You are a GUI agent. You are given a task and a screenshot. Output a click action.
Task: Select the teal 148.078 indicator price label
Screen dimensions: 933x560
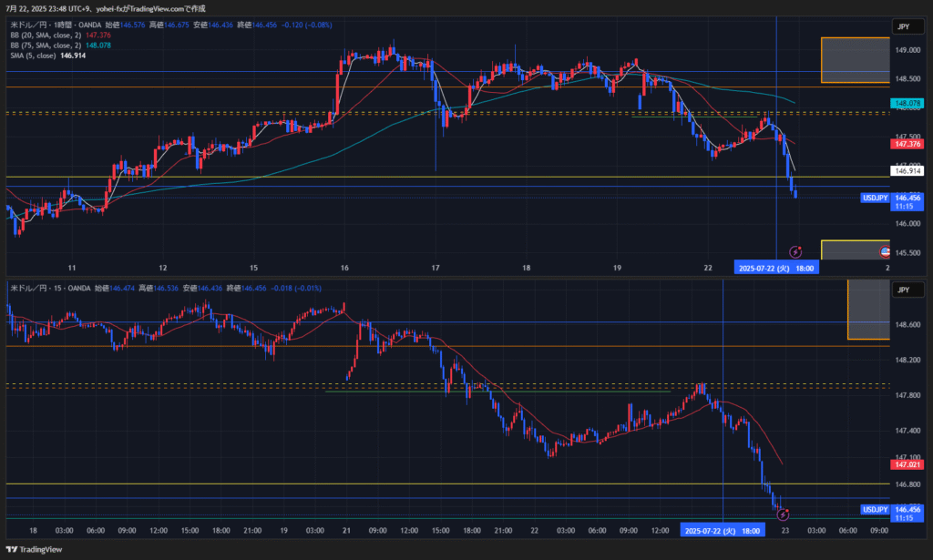910,105
